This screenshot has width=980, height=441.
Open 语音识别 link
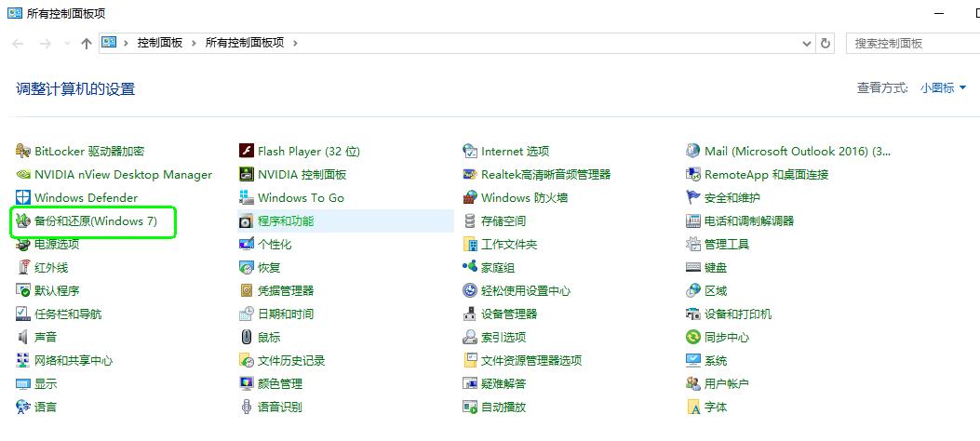[280, 408]
